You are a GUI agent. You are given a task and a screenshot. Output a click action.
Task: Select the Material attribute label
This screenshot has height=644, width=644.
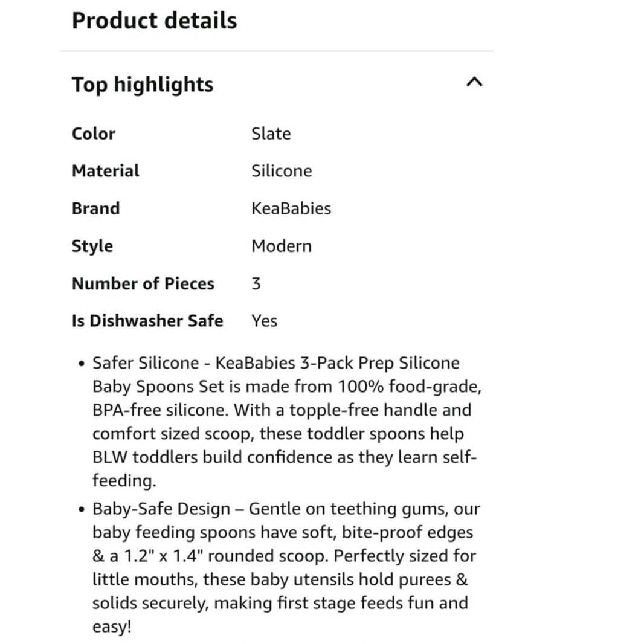(105, 171)
